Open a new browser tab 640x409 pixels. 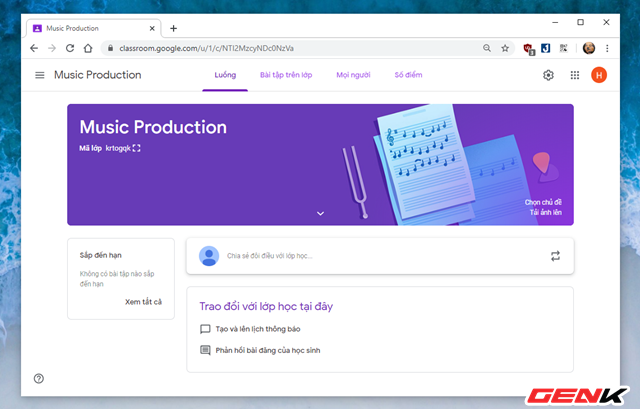click(x=173, y=28)
